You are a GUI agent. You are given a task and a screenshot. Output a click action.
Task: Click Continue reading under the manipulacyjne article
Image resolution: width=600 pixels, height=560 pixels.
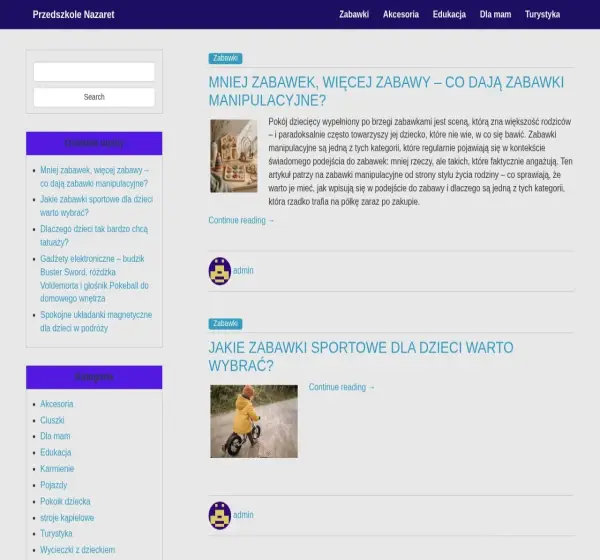241,220
